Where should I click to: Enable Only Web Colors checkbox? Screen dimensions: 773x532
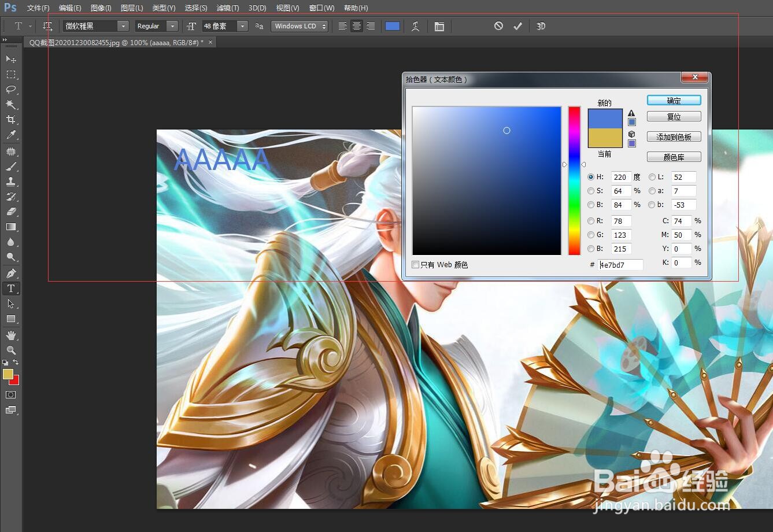coord(415,264)
